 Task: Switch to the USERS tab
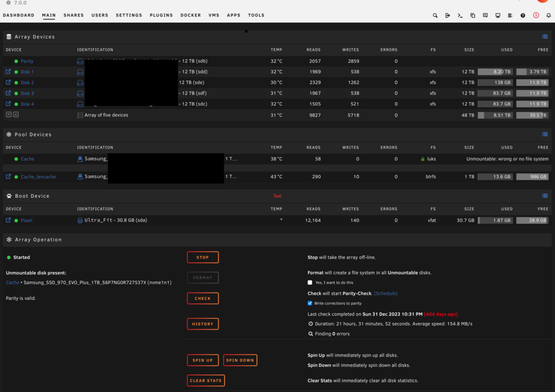point(100,15)
